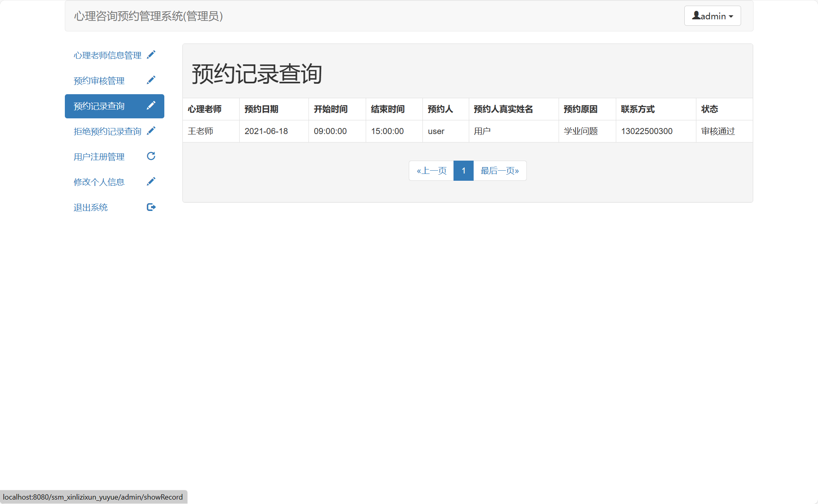The width and height of the screenshot is (818, 504).
Task: Select page 1 in pagination
Action: tap(463, 170)
